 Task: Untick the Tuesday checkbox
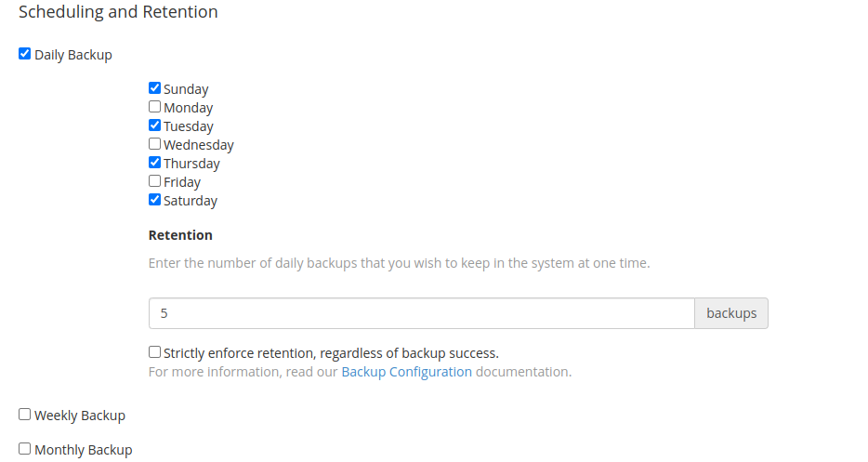[155, 125]
